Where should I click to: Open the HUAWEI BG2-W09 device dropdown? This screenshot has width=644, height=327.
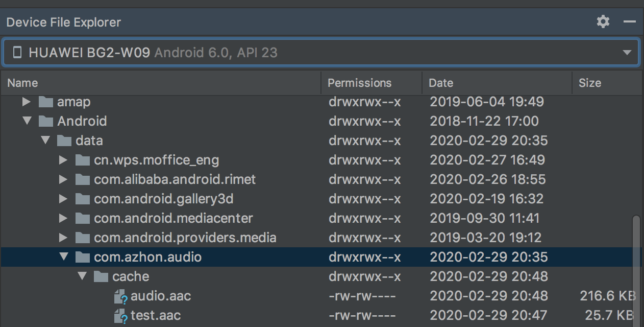click(627, 53)
